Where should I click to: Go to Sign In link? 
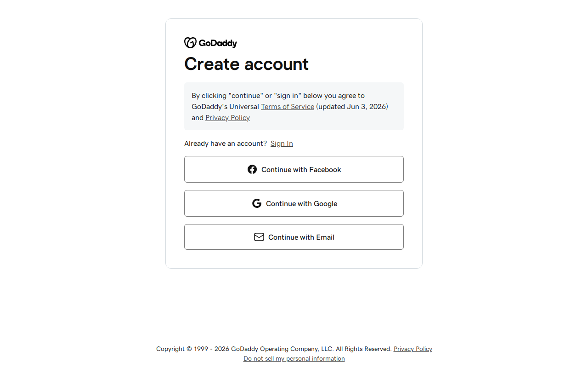282,144
